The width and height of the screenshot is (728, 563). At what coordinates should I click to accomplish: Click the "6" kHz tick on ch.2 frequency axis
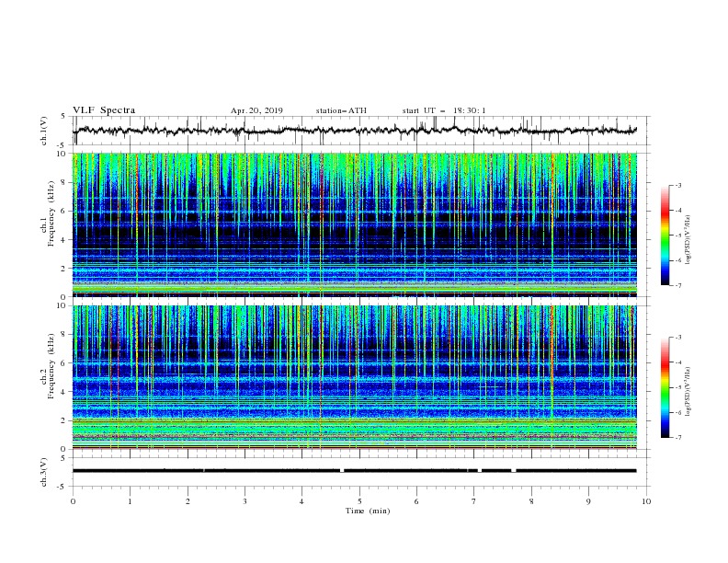64,363
